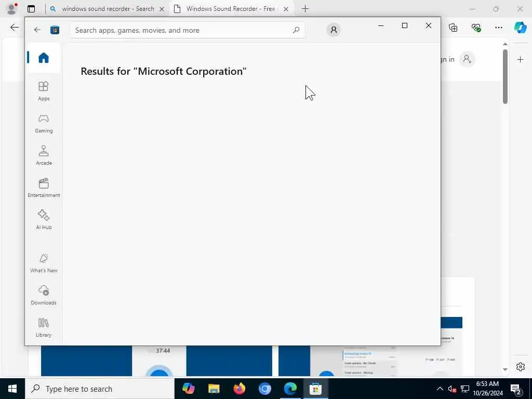Open Edge sidebar settings gear
Viewport: 532px width, 399px height.
point(521,367)
